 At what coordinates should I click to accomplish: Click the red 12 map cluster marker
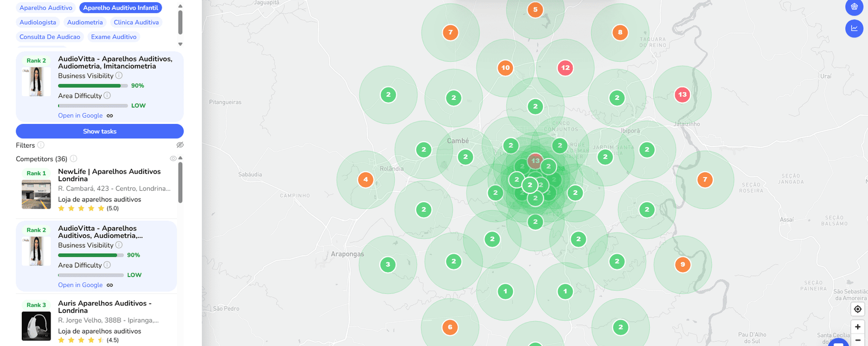click(x=565, y=68)
